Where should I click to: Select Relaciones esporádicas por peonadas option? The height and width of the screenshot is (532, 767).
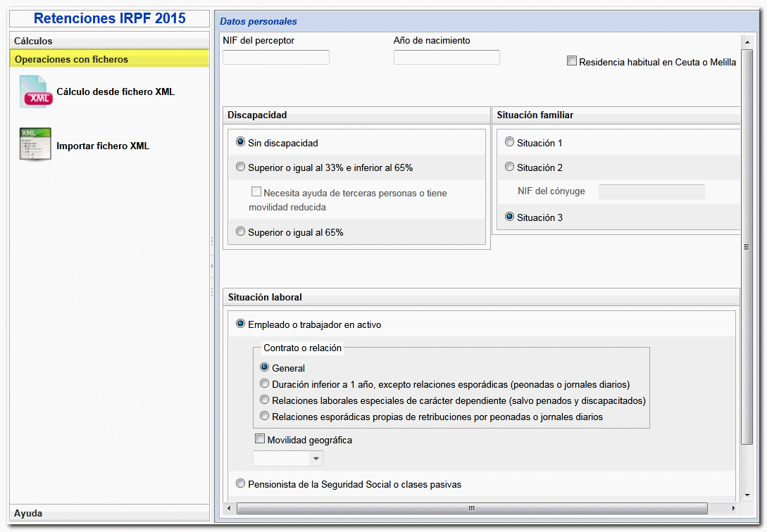click(264, 416)
